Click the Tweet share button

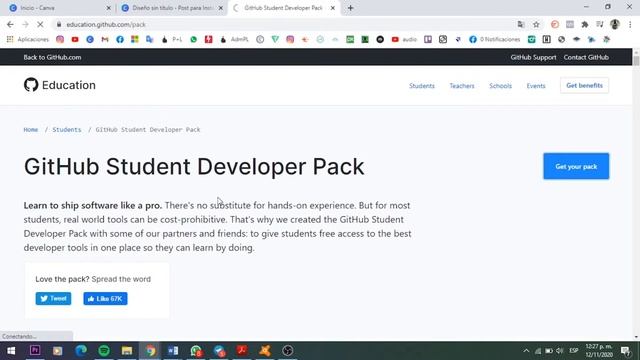pos(53,298)
